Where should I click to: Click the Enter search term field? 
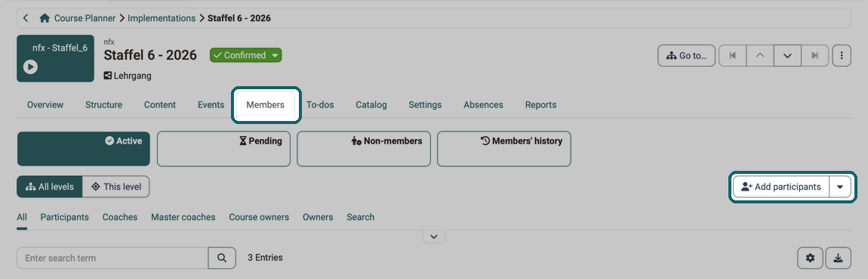pyautogui.click(x=113, y=258)
